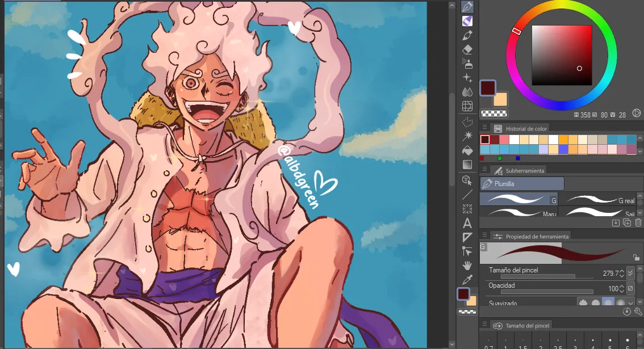Toggle brush size dynamics button
644x349 pixels.
click(630, 272)
